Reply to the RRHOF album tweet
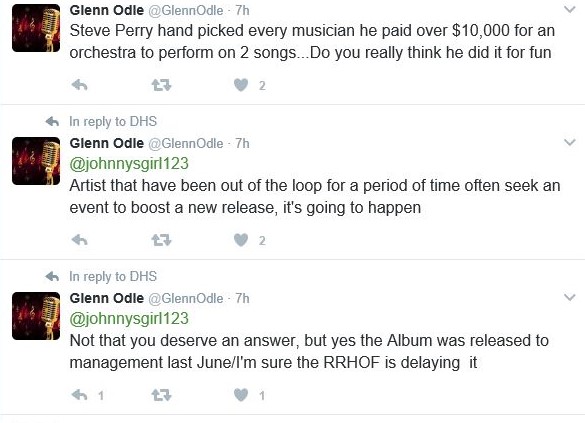 [x=79, y=395]
